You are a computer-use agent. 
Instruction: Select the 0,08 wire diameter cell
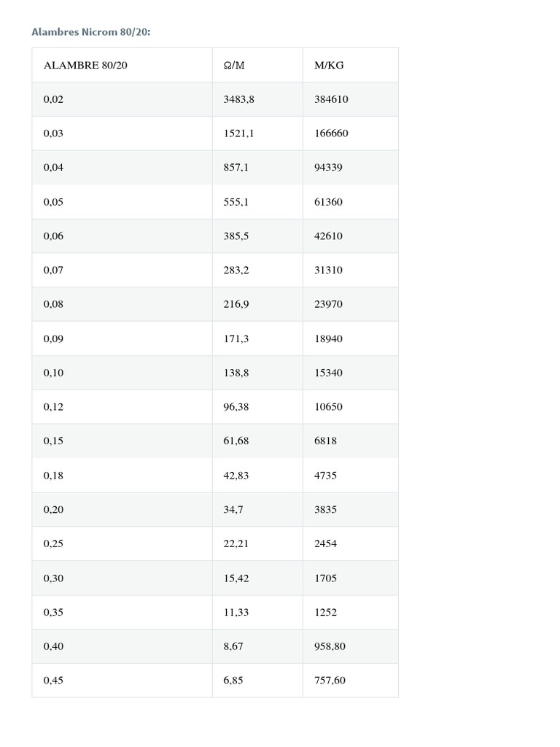(54, 304)
